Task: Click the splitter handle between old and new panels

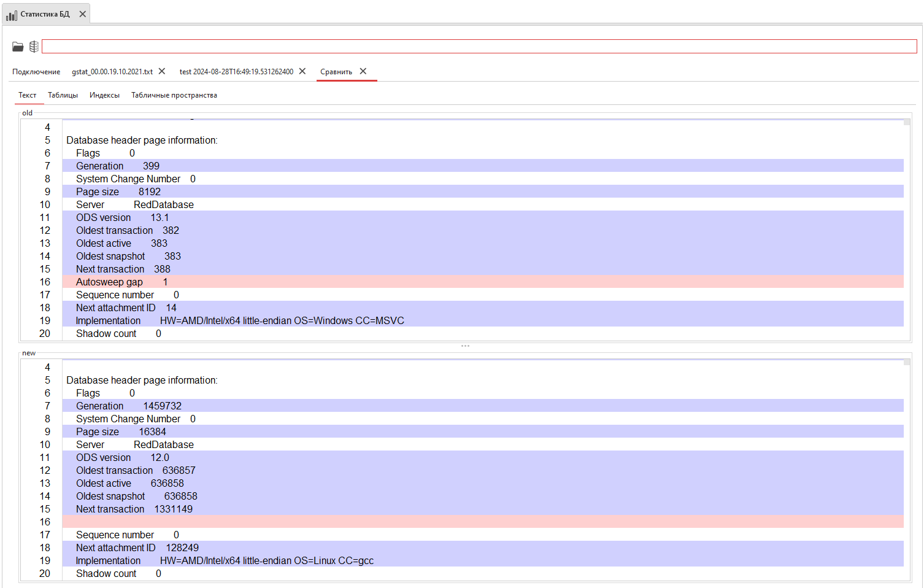Action: (465, 346)
